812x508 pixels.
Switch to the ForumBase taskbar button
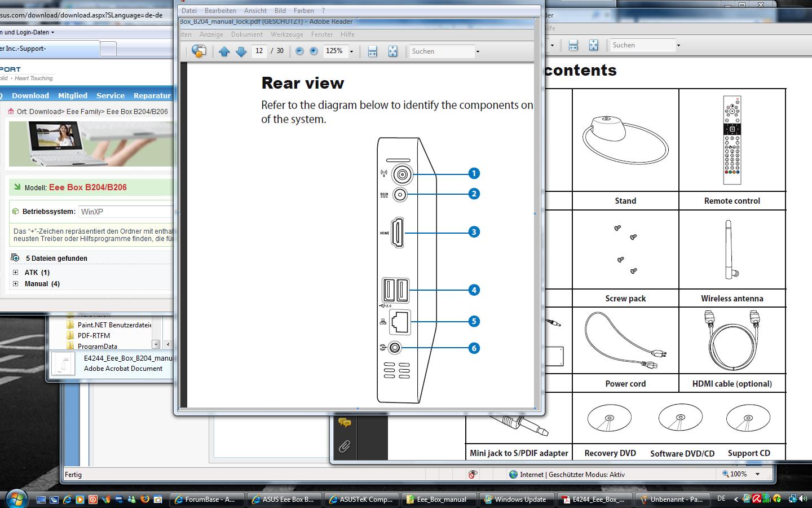click(207, 499)
